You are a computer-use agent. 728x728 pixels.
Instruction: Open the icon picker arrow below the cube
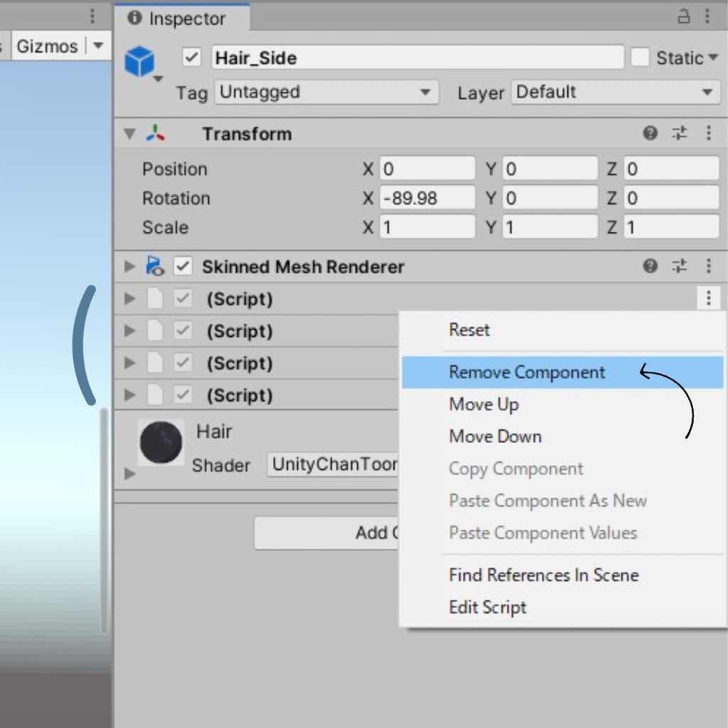[x=158, y=79]
